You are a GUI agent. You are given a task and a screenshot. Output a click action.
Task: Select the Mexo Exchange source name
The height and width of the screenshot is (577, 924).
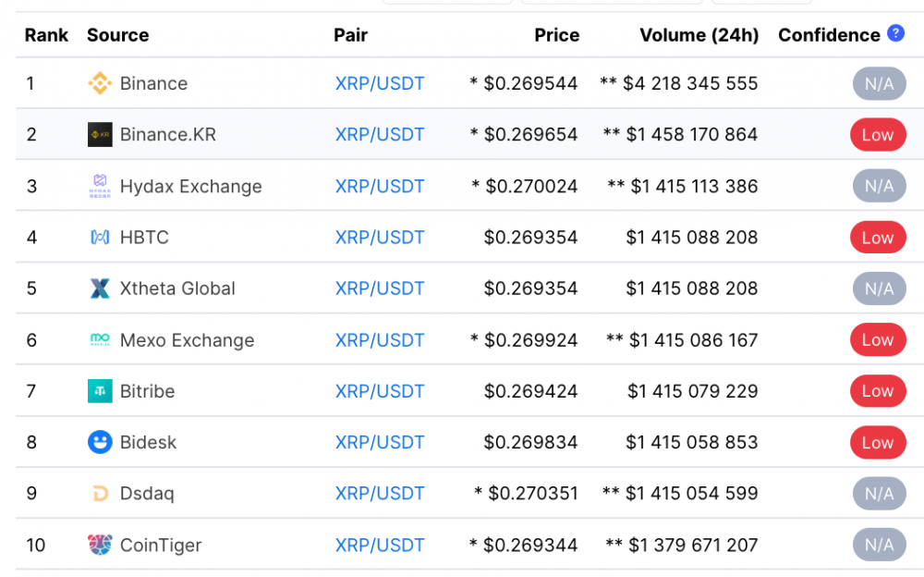click(188, 340)
